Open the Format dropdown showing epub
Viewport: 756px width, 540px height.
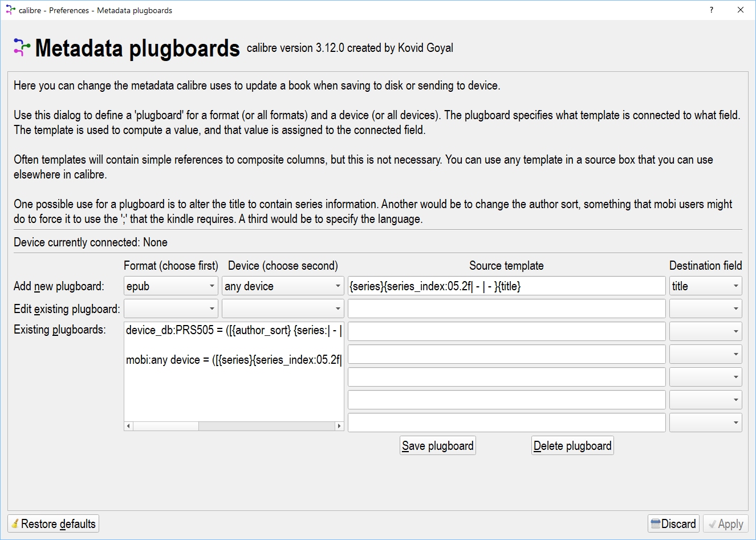(x=171, y=286)
